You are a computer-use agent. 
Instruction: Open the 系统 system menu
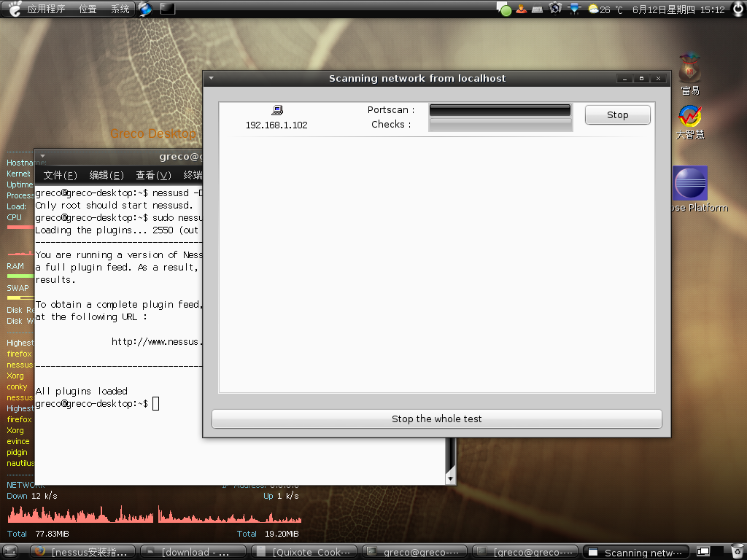pos(120,9)
